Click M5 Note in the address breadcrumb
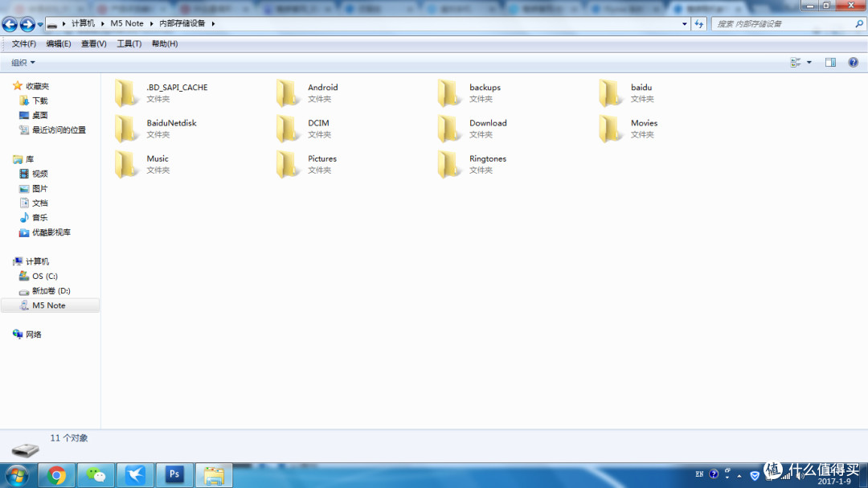 pyautogui.click(x=127, y=23)
